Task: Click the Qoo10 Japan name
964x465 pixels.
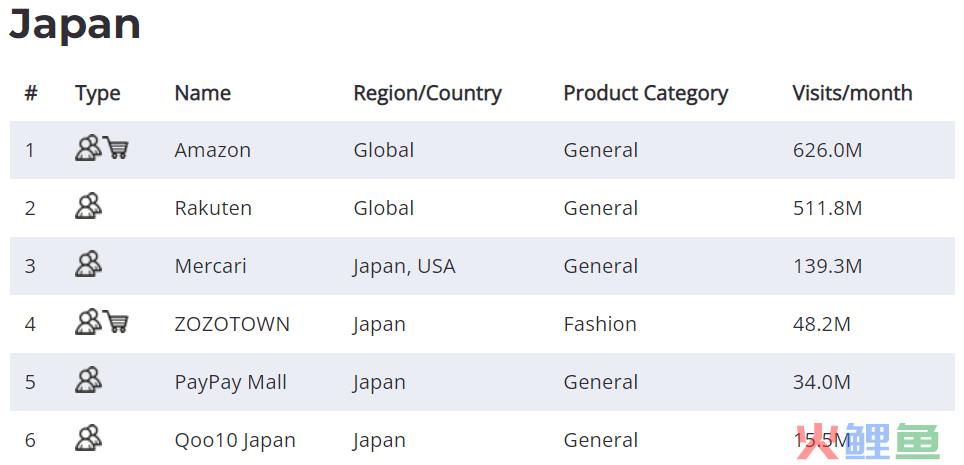Action: click(235, 440)
